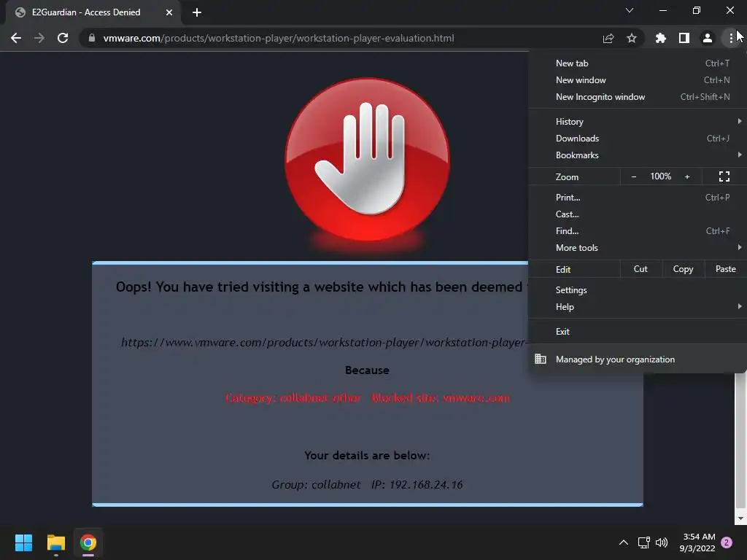Open the clock showing 3:54 AM
This screenshot has width=747, height=560.
point(697,542)
